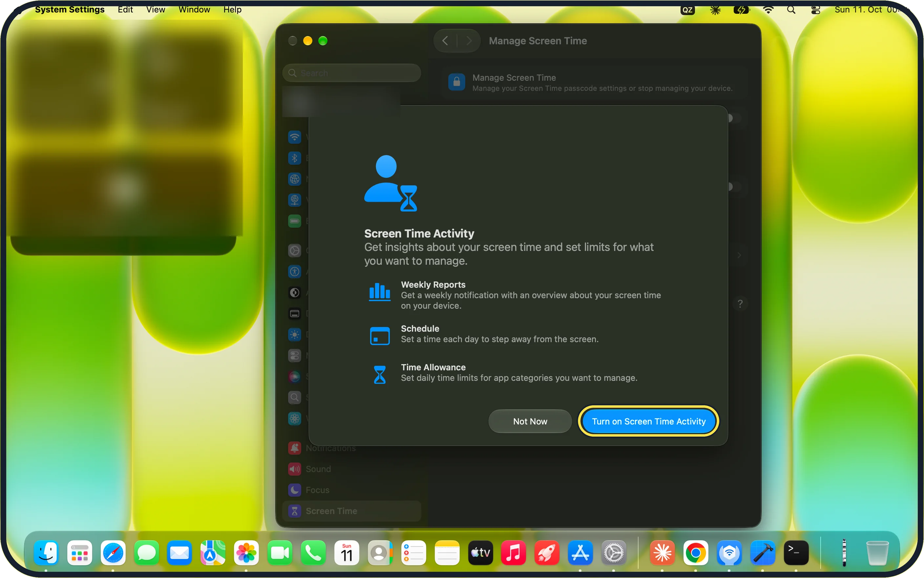Open Messages app in Dock
The width and height of the screenshot is (924, 578).
click(146, 553)
